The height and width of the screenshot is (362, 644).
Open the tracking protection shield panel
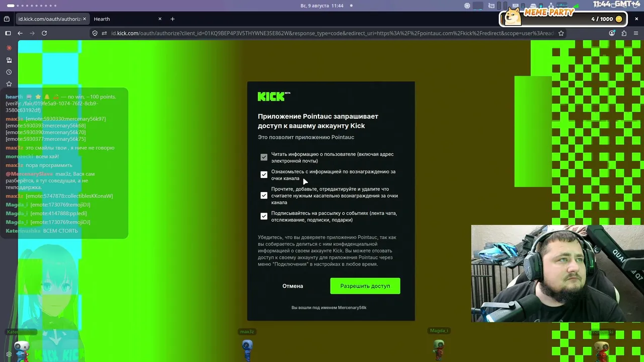pos(95,33)
